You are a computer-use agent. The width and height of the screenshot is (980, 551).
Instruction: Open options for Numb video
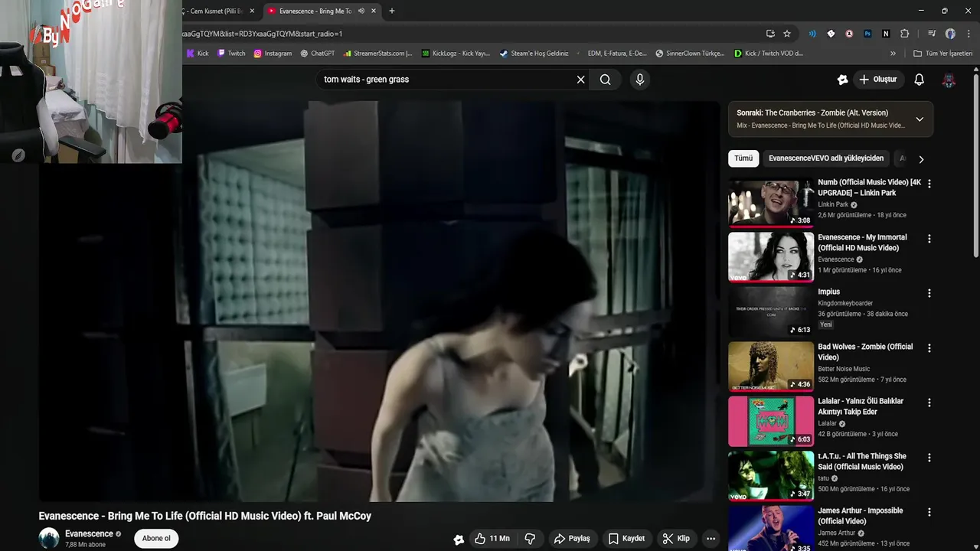(x=929, y=184)
